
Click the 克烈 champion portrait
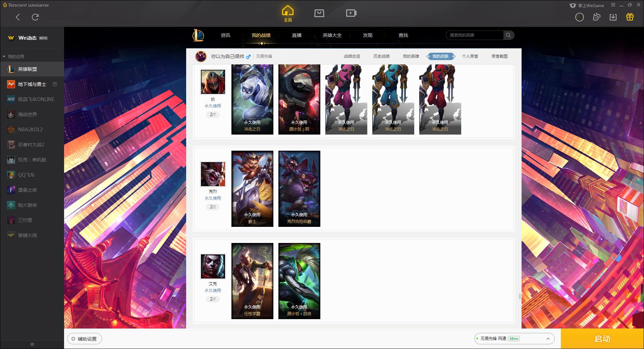[x=213, y=174]
